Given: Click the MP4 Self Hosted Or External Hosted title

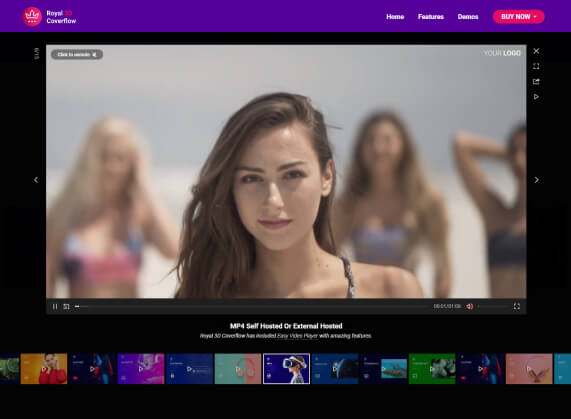Looking at the screenshot, I should (286, 326).
